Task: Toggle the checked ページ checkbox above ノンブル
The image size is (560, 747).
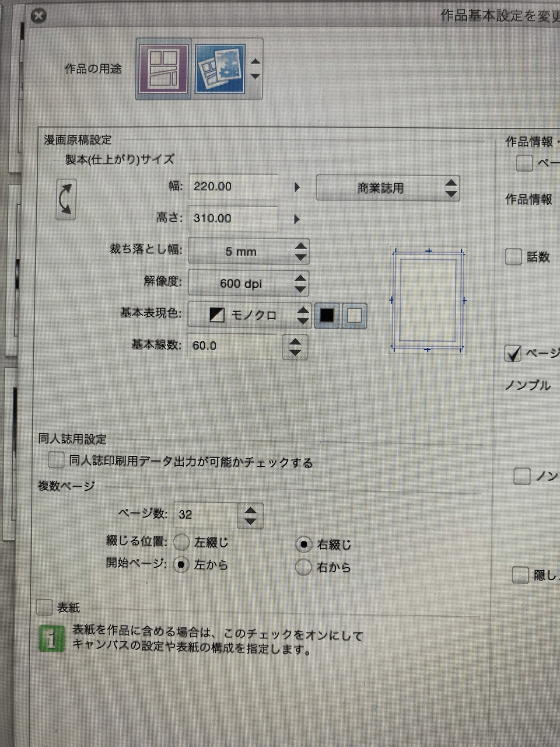Action: coord(513,353)
